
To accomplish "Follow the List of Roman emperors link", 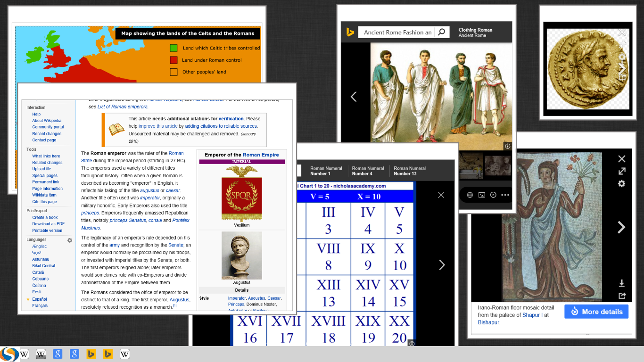I will [122, 107].
